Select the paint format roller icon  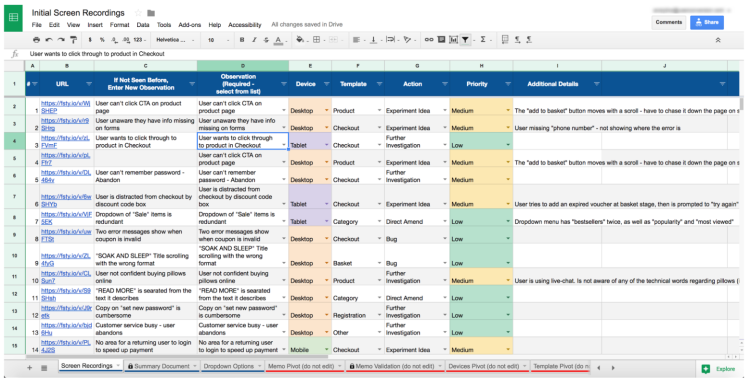point(73,40)
